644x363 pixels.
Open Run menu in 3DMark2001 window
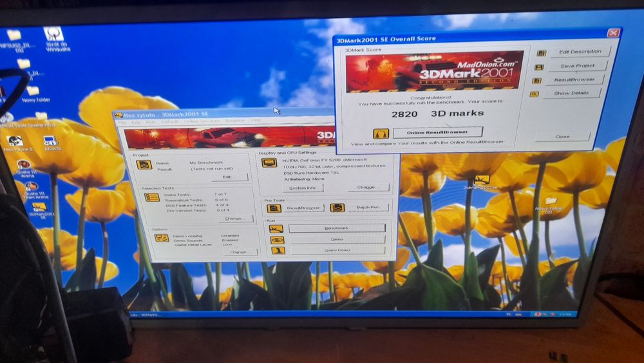(151, 122)
